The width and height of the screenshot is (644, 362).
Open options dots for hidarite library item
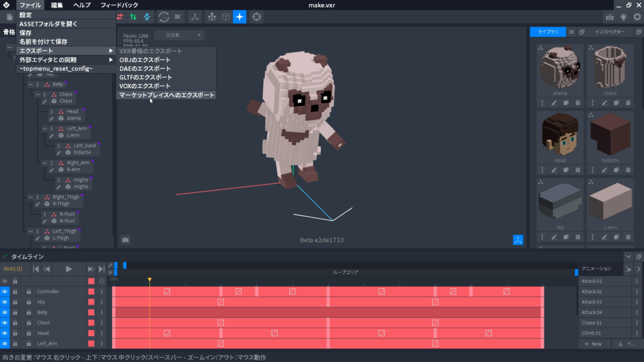pyautogui.click(x=593, y=170)
